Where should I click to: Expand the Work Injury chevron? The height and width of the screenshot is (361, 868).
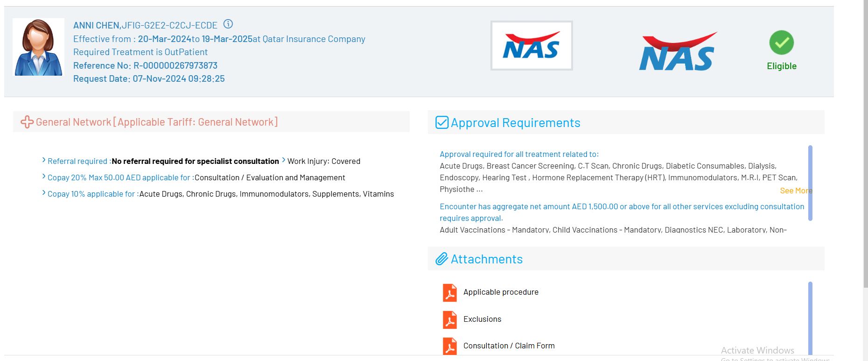[283, 161]
